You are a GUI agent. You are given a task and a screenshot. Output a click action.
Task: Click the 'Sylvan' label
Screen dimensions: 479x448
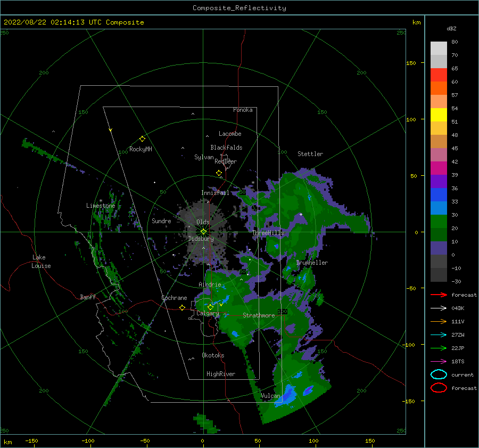(204, 157)
